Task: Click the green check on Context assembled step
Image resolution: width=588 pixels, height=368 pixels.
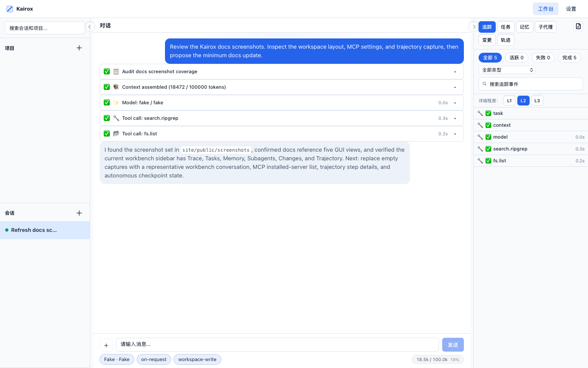Action: click(x=107, y=87)
